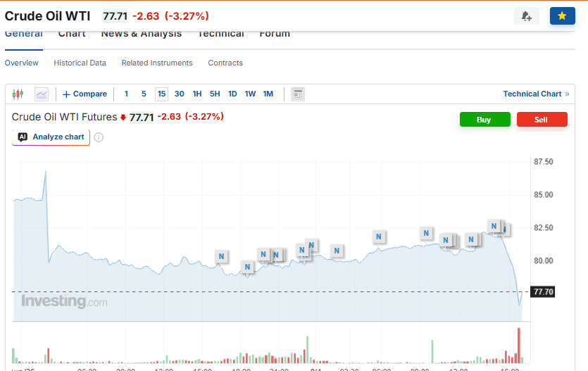Click the Crude Oil WTI Futures title
The width and height of the screenshot is (588, 371).
pyautogui.click(x=65, y=117)
